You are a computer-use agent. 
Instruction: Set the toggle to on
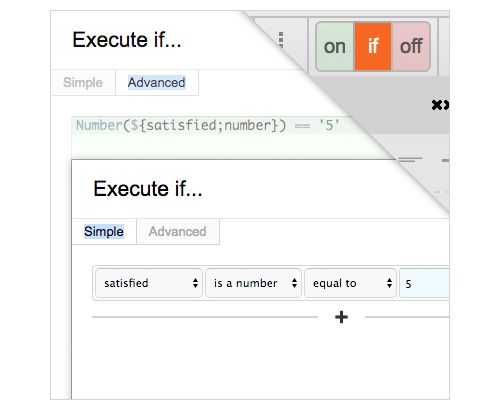point(335,46)
